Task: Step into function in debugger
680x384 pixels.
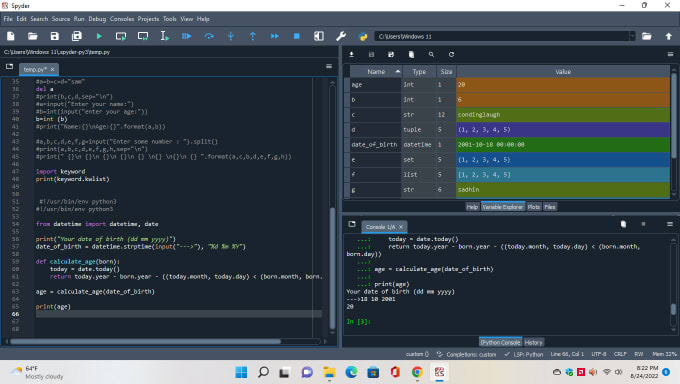Action: pyautogui.click(x=231, y=36)
